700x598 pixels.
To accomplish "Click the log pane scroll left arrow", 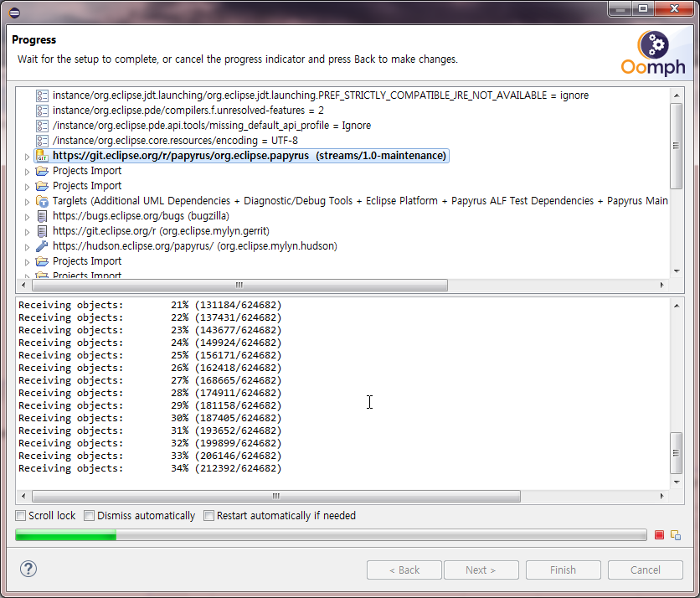I will tap(23, 496).
